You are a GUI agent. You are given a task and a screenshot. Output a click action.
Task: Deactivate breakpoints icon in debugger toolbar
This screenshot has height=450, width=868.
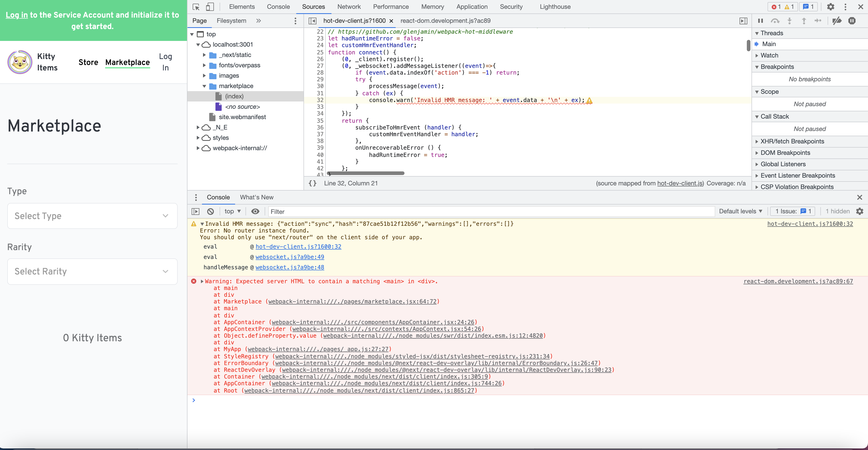pyautogui.click(x=836, y=21)
